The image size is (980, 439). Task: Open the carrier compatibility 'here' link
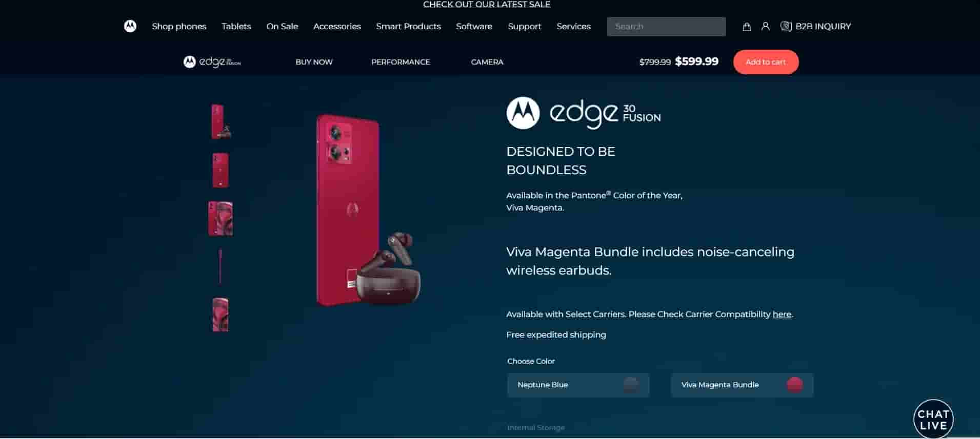pos(782,314)
